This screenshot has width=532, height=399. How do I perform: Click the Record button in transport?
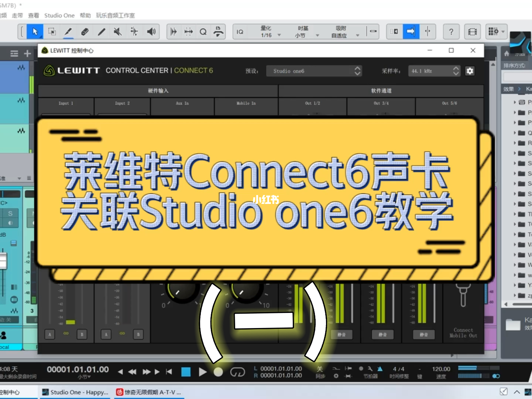pyautogui.click(x=218, y=372)
